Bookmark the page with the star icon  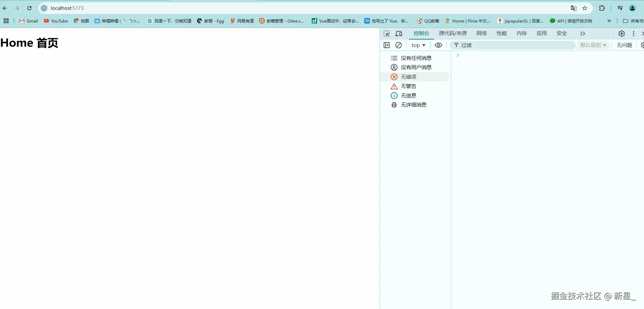[x=585, y=8]
